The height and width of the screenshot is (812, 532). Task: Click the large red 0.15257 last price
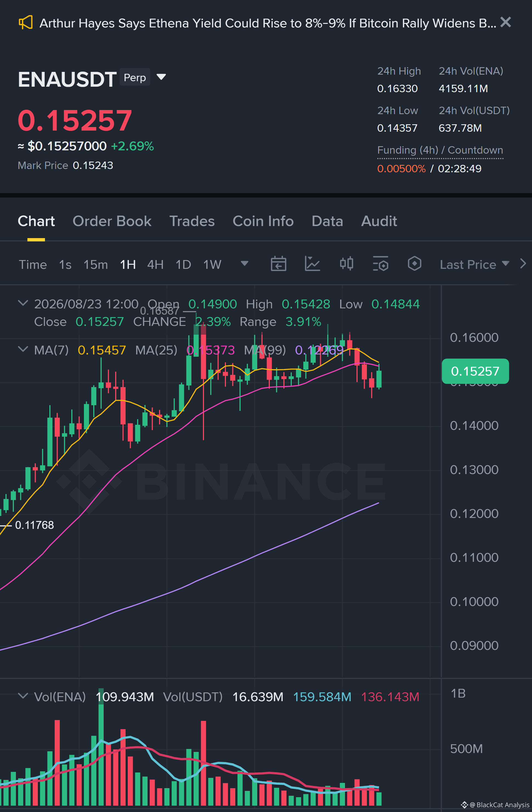click(x=75, y=120)
